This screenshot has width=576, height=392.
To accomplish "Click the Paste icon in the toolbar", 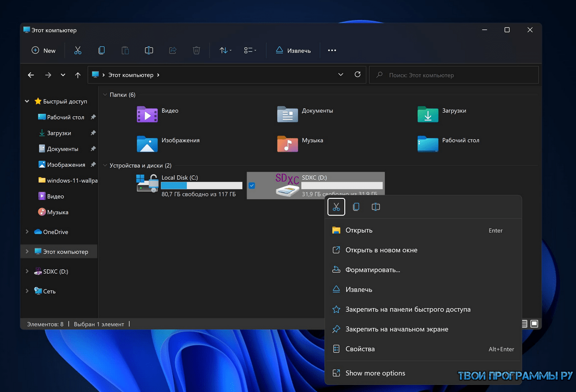I will (x=125, y=51).
